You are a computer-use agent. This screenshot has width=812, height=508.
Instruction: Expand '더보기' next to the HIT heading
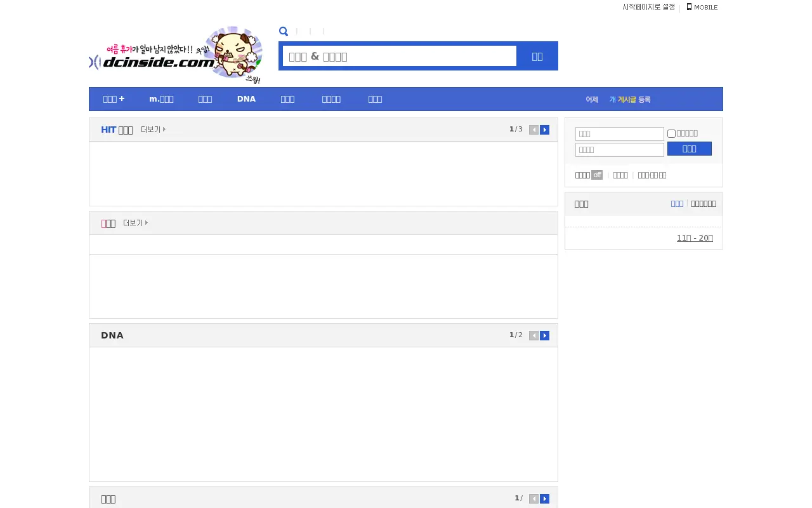point(153,130)
